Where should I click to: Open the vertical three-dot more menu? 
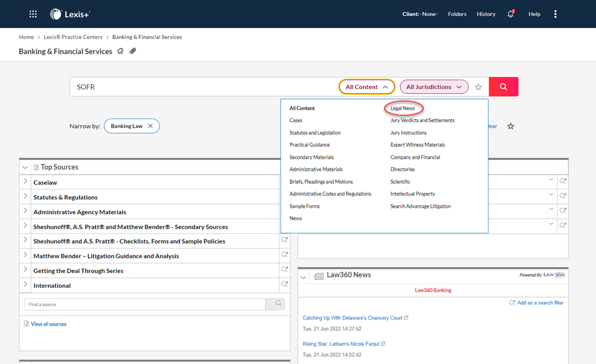555,14
